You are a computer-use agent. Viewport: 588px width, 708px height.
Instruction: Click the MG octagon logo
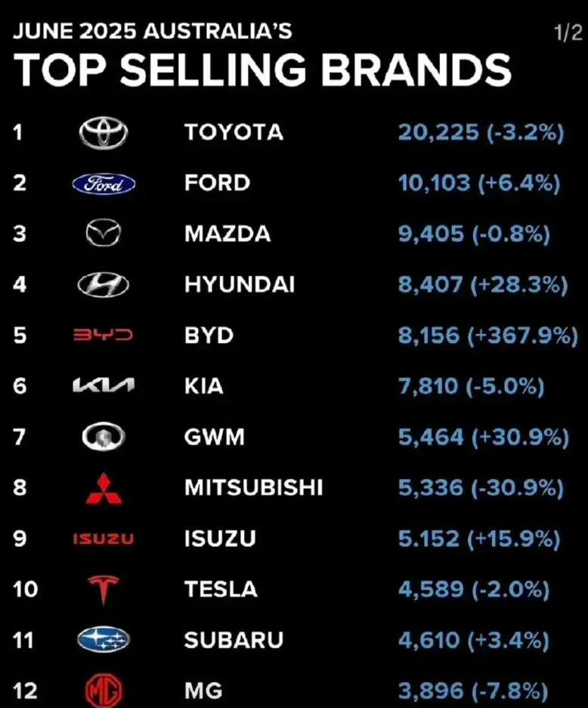click(x=104, y=691)
